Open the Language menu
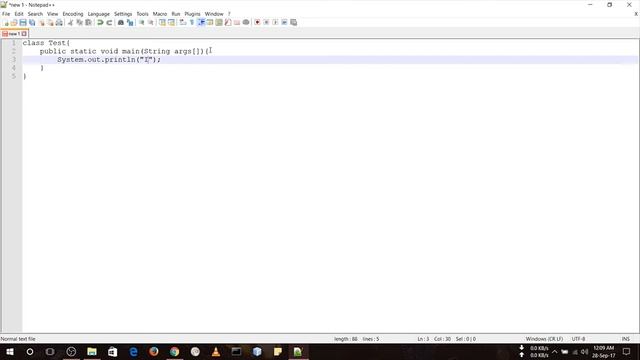 click(x=98, y=14)
